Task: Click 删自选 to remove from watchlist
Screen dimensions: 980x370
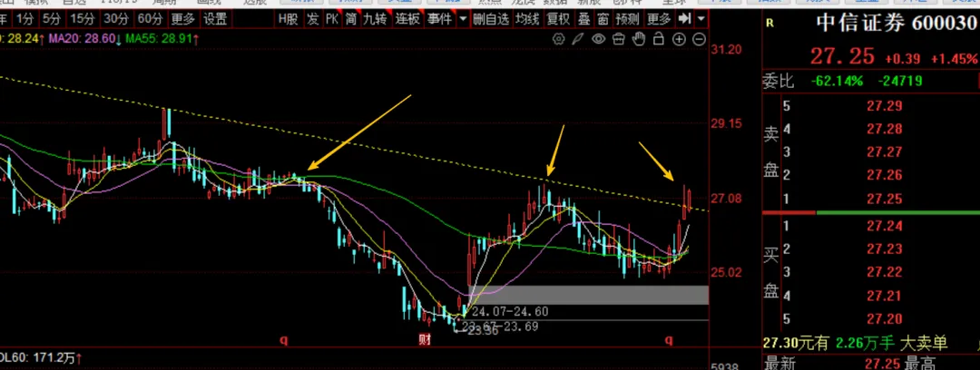Action: tap(491, 19)
